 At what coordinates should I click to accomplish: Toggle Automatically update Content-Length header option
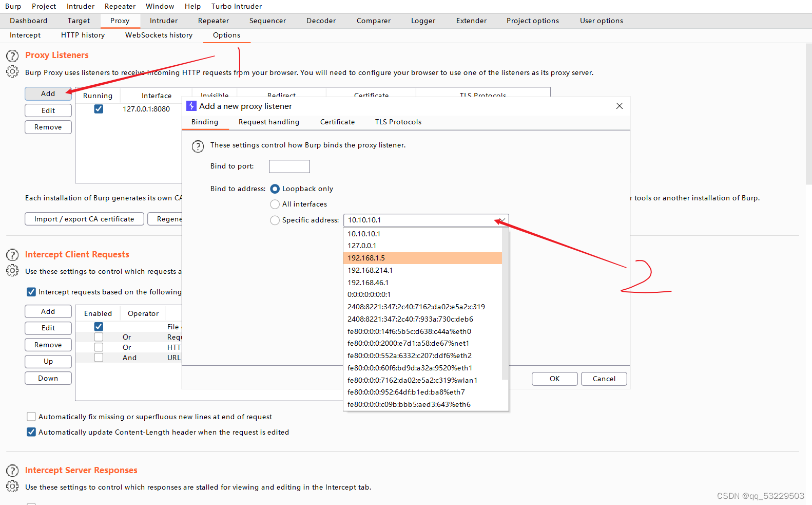31,432
